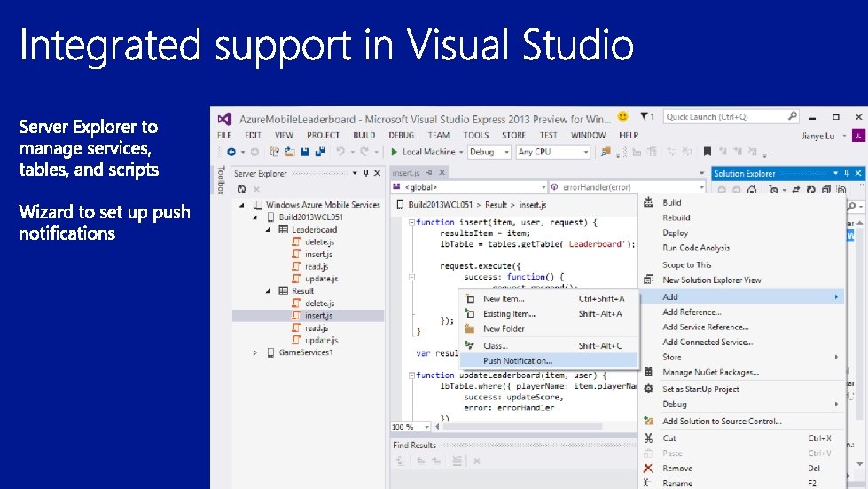Click the Redo toolbar icon
This screenshot has height=489, width=868.
point(364,152)
